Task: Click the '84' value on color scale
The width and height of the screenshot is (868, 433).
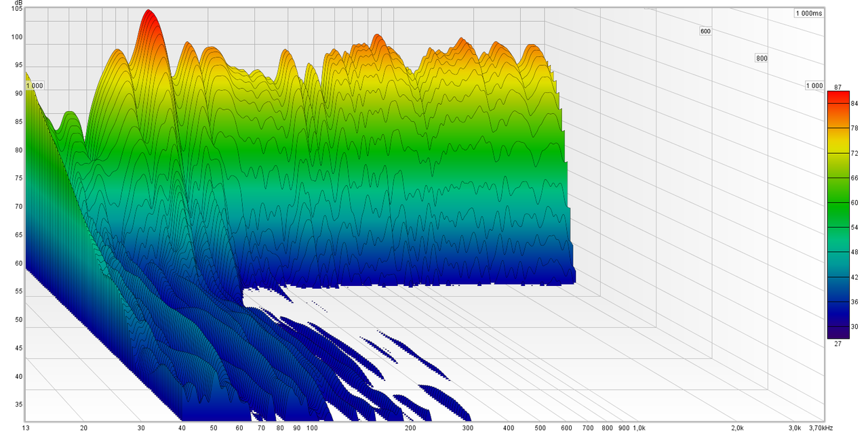Action: coord(855,104)
